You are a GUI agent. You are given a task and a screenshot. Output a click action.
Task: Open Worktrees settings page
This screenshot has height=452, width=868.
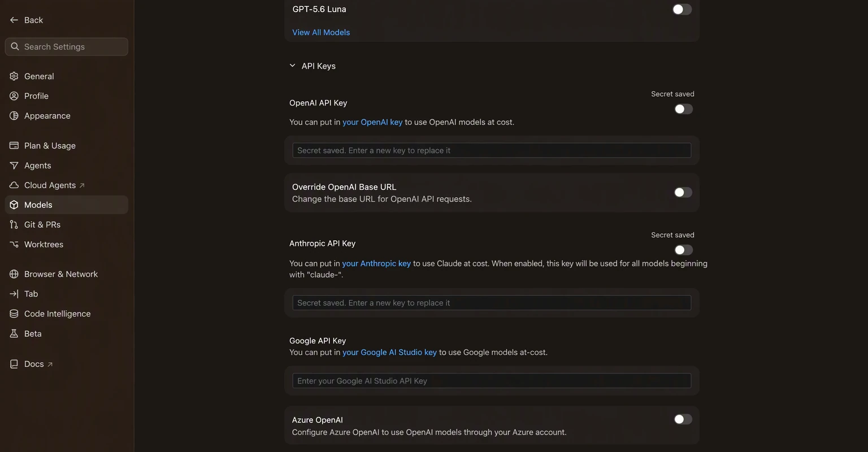(67, 244)
